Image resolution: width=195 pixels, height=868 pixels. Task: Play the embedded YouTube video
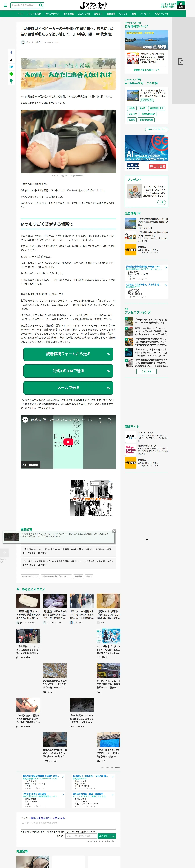click(68, 442)
